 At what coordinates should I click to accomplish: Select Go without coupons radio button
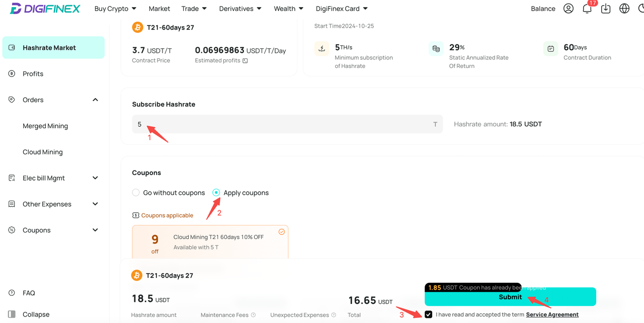point(136,193)
